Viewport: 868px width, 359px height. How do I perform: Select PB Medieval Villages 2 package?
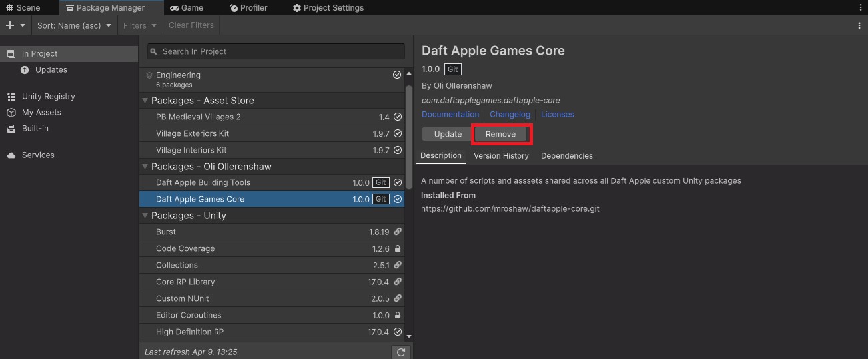(272, 117)
